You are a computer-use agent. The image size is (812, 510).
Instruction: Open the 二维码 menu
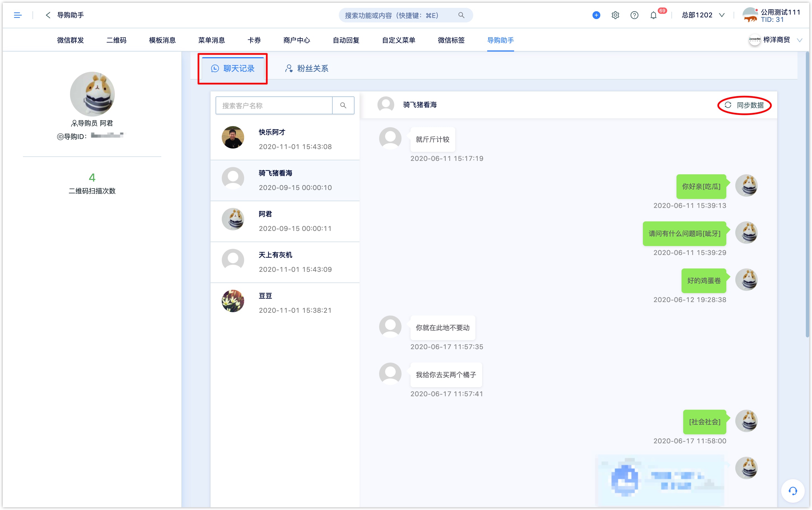point(116,40)
